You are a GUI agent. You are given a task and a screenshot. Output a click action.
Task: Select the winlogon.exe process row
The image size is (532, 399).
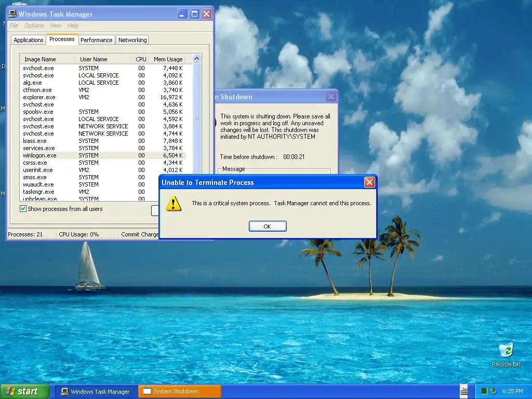(103, 155)
